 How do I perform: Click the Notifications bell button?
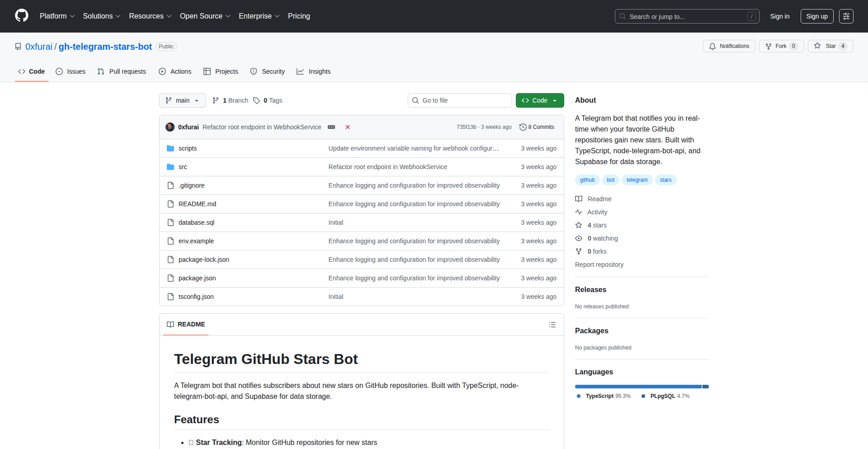729,46
